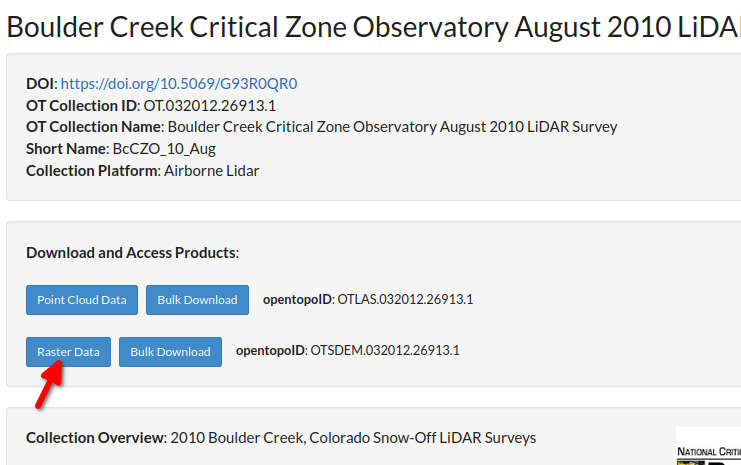
Task: Click the National Critical Zone logo image
Action: tap(708, 446)
